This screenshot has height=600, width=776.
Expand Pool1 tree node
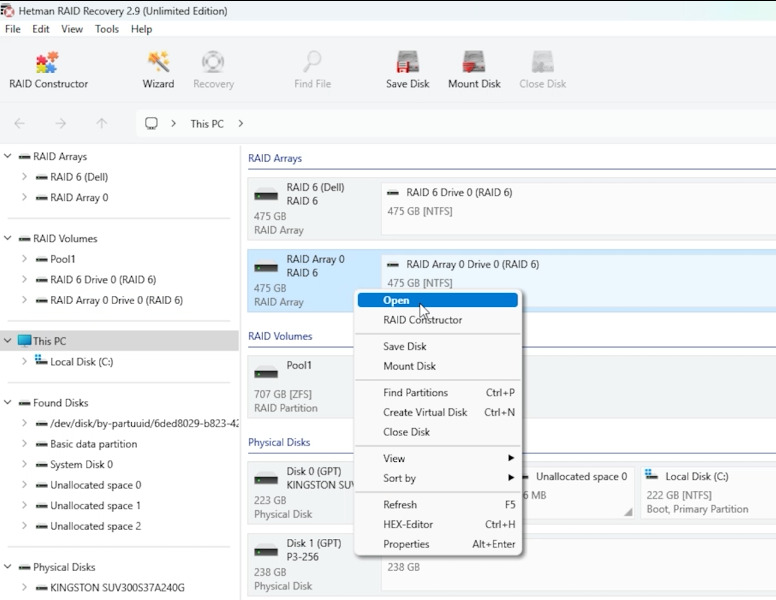[24, 258]
